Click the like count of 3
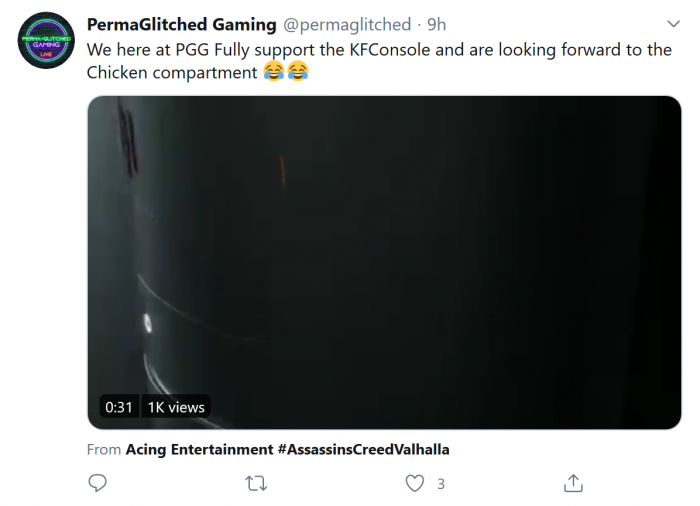The image size is (700, 506). [x=441, y=484]
